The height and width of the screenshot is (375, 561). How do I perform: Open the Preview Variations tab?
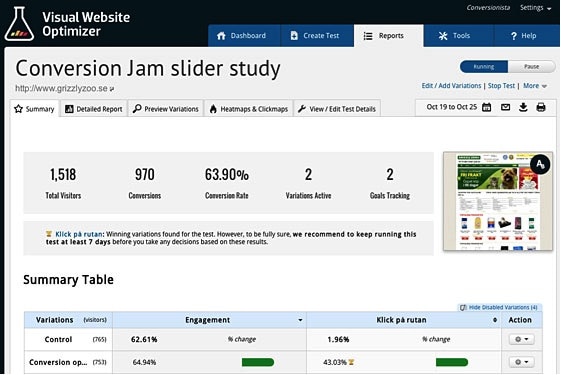click(x=166, y=109)
